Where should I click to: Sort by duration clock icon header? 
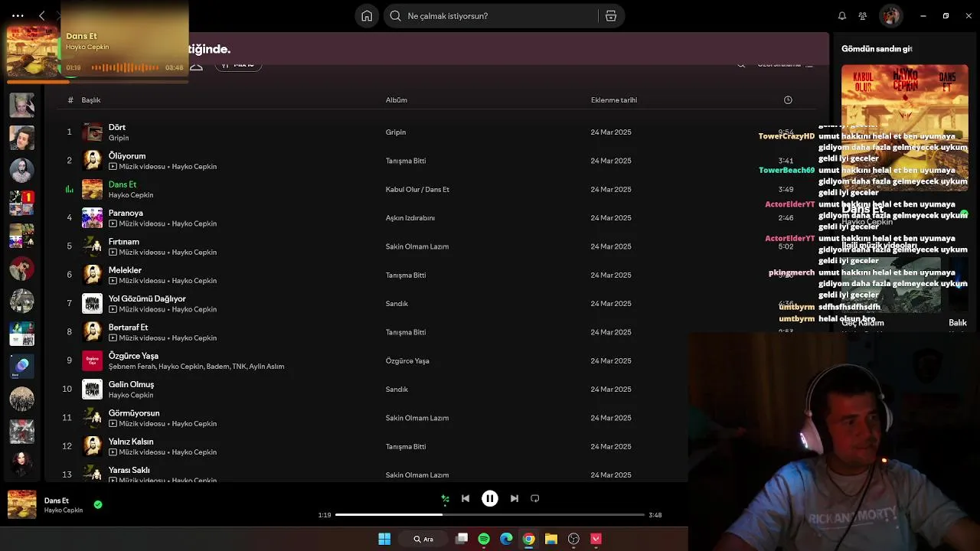788,100
